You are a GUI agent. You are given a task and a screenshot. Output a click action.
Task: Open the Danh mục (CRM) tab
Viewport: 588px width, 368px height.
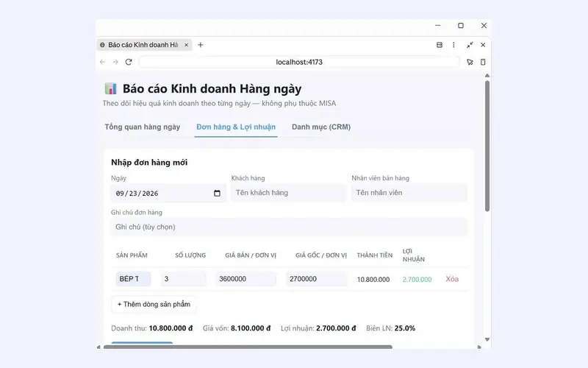(321, 127)
